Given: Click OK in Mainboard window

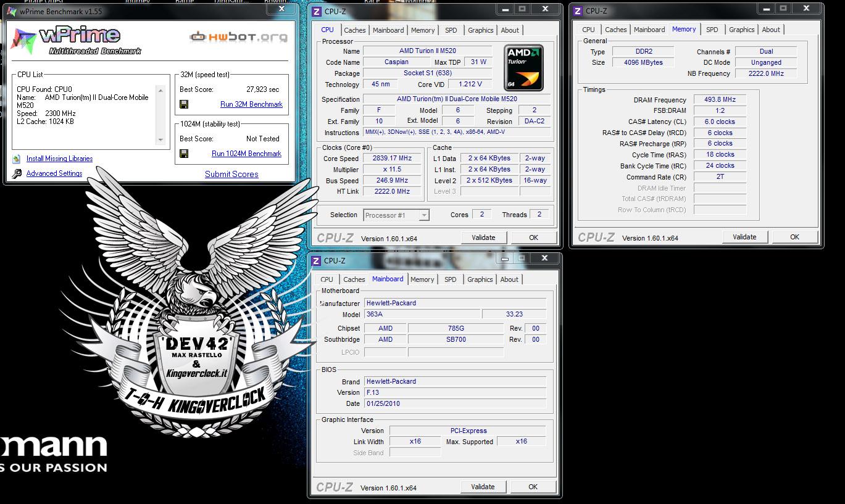Looking at the screenshot, I should click(533, 487).
